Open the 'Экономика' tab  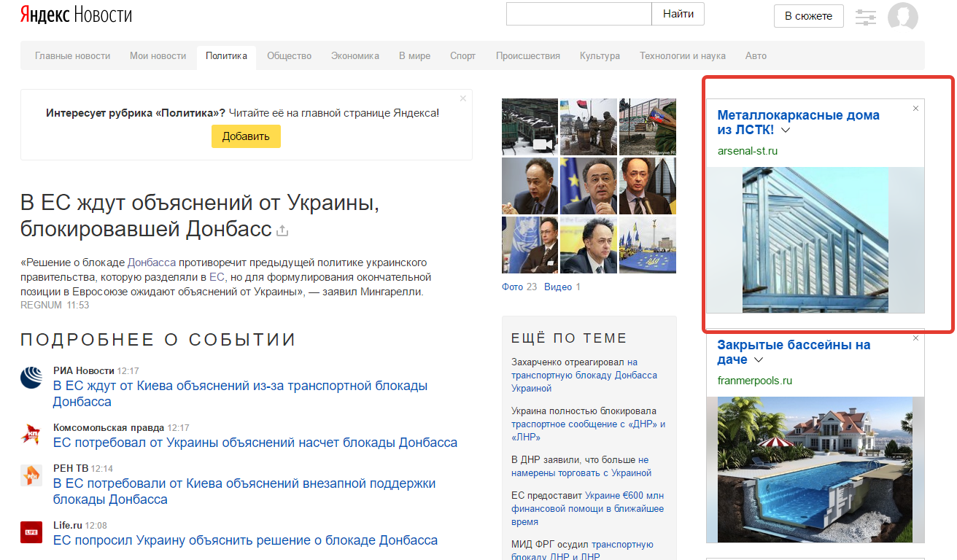[355, 56]
